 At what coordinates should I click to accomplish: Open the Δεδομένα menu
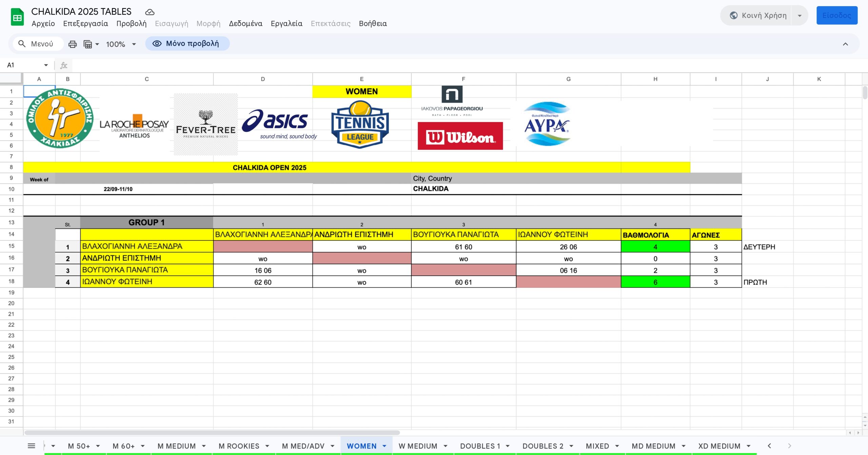click(245, 23)
